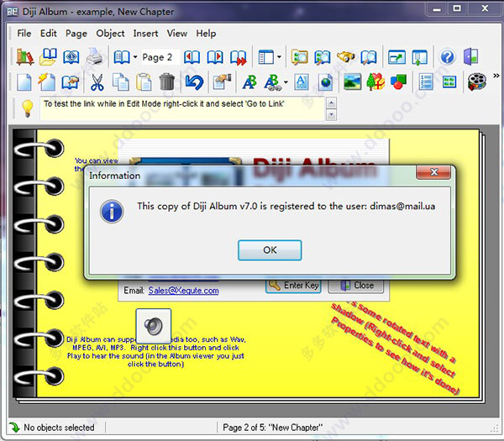
Task: Click the binoculars search icon
Action: 345,57
